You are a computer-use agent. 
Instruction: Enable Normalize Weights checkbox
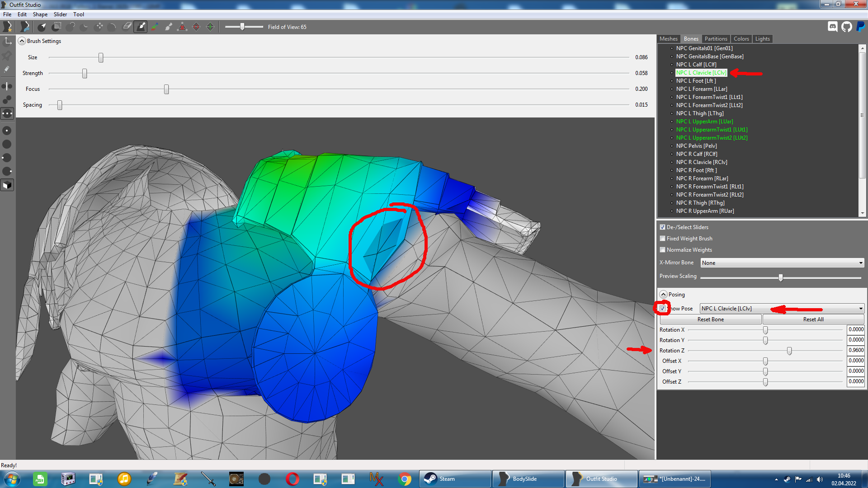(662, 250)
